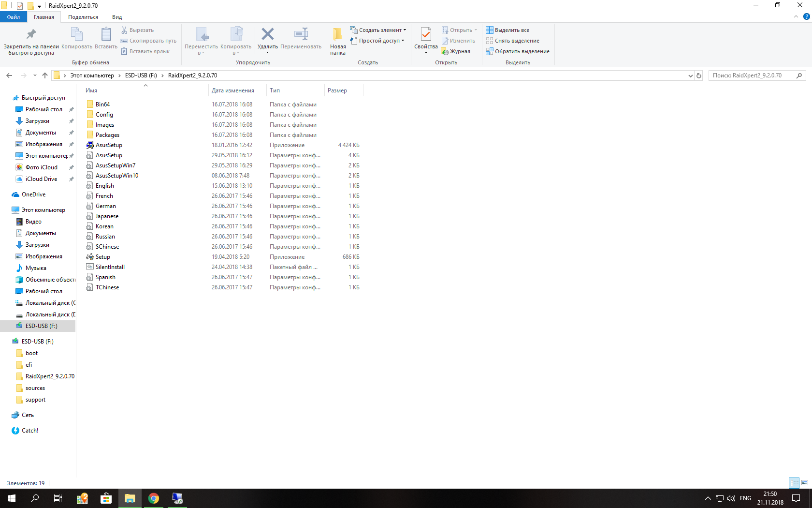Select iCloud Drive in Quick Access
812x508 pixels.
pyautogui.click(x=41, y=179)
